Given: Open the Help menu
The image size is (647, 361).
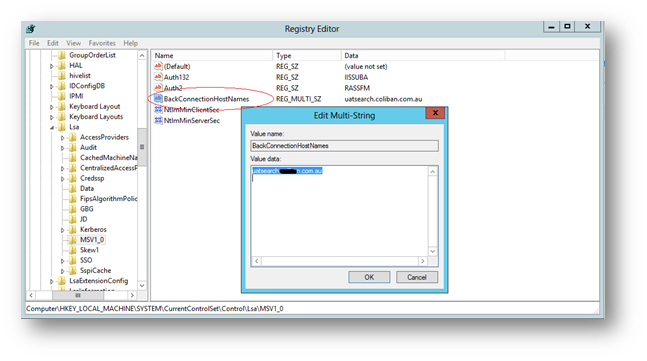Looking at the screenshot, I should tap(130, 43).
